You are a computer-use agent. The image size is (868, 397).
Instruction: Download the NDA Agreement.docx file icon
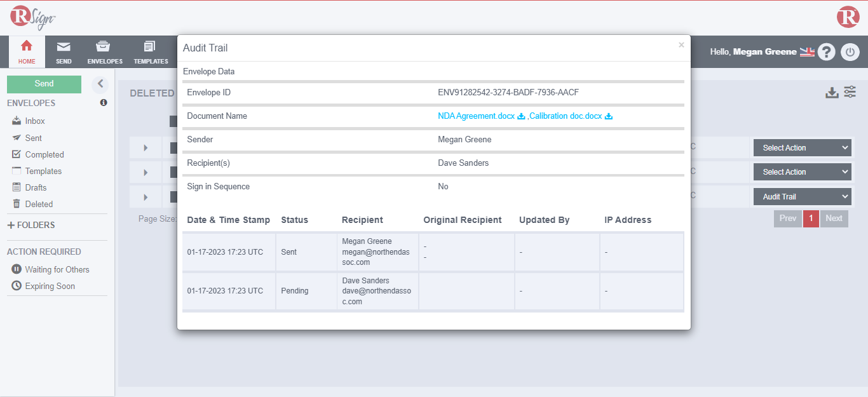click(x=522, y=116)
